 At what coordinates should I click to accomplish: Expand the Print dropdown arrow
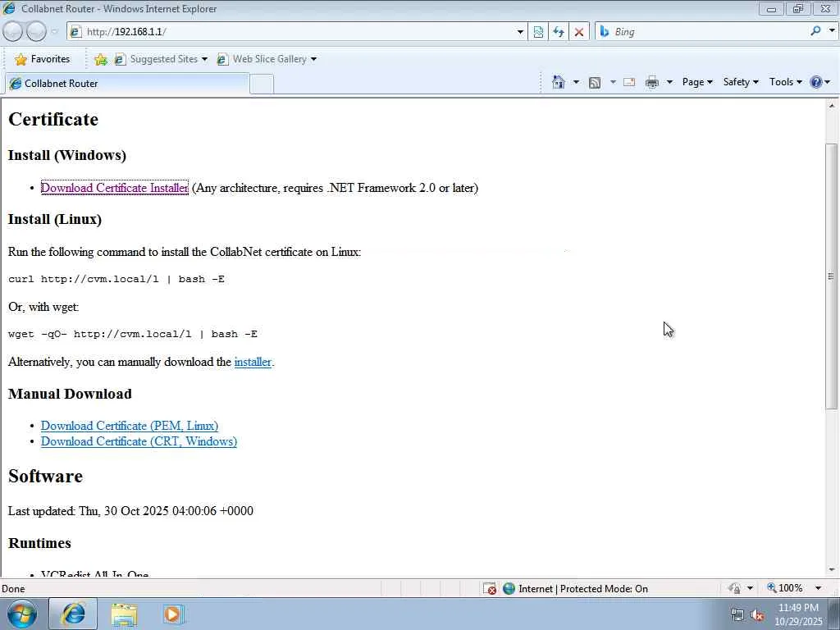click(669, 82)
